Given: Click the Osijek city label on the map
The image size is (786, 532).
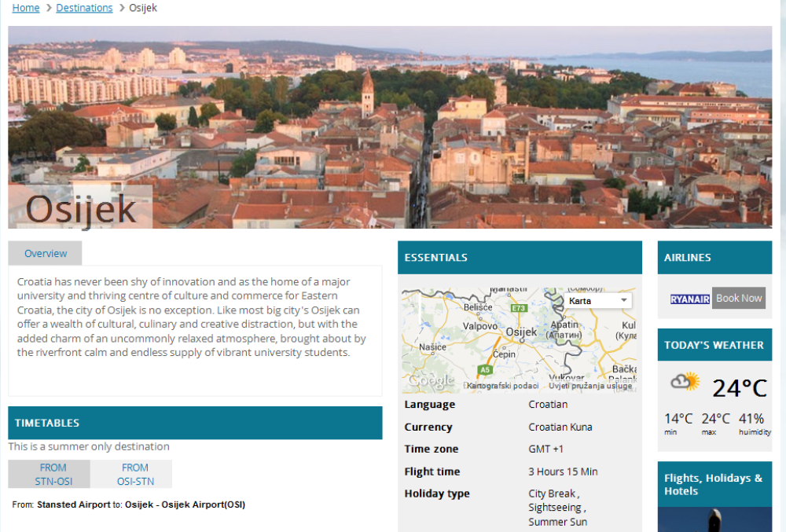Looking at the screenshot, I should click(521, 332).
